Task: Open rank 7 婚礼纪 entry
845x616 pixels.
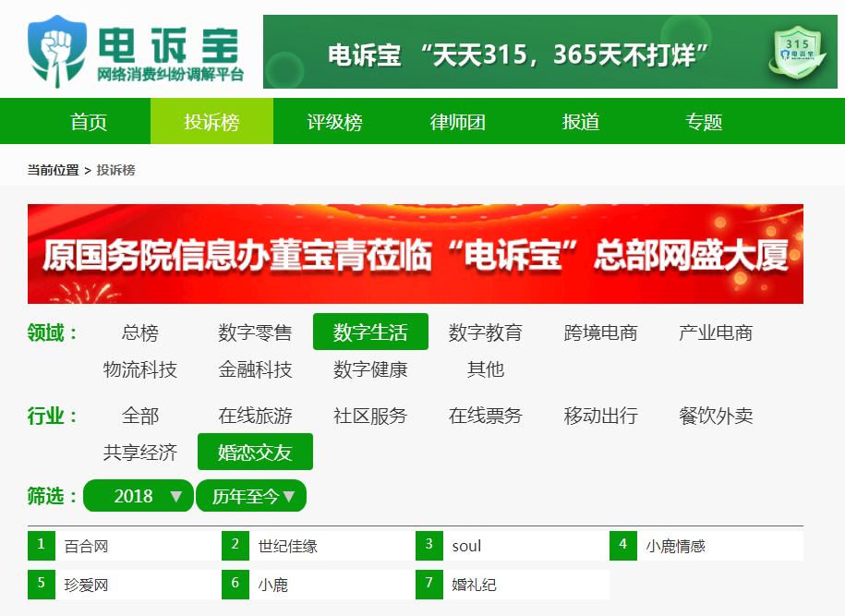Action: 513,585
